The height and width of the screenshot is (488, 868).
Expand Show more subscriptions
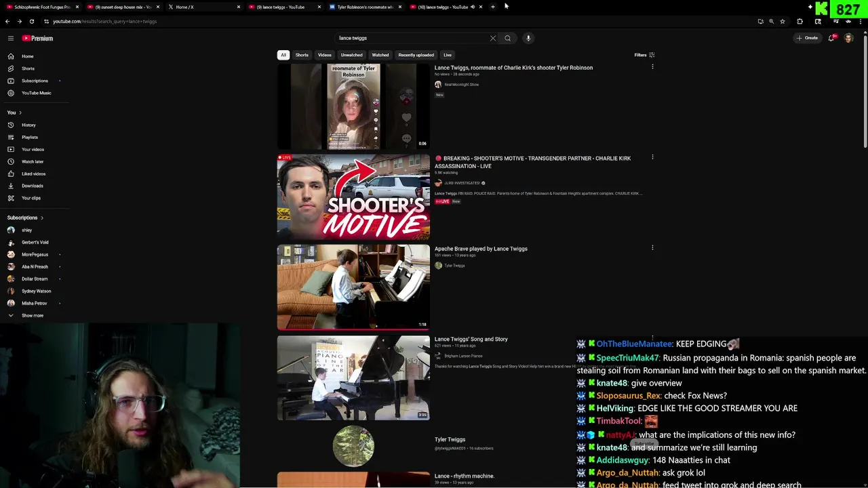[x=34, y=315]
